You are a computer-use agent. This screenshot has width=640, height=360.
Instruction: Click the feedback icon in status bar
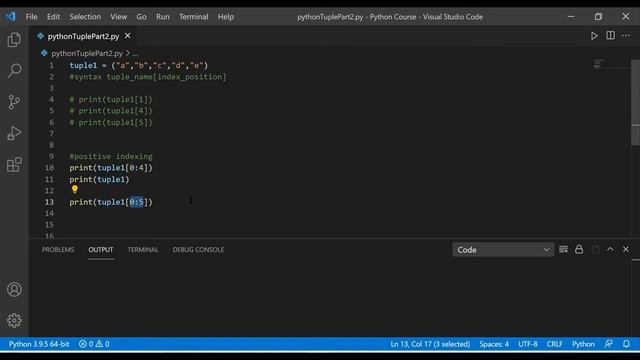[x=609, y=344]
